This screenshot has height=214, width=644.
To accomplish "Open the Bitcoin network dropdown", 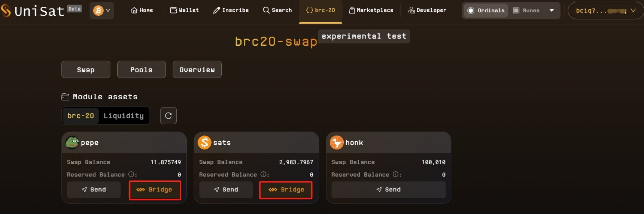I will (102, 10).
